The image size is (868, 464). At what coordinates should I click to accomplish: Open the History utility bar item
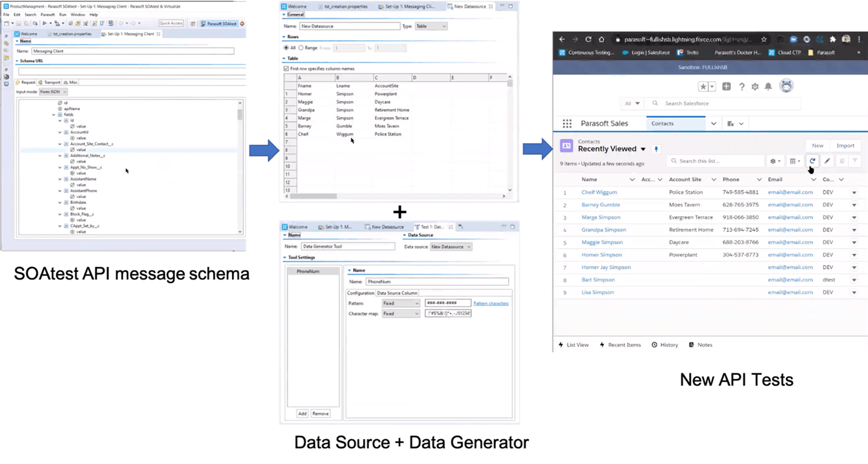tap(665, 345)
